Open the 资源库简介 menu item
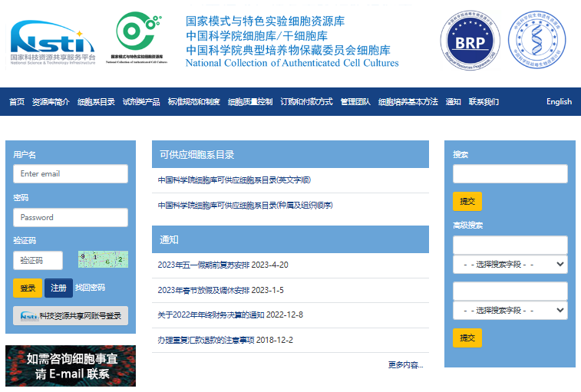Image resolution: width=581 pixels, height=392 pixels. pos(51,102)
